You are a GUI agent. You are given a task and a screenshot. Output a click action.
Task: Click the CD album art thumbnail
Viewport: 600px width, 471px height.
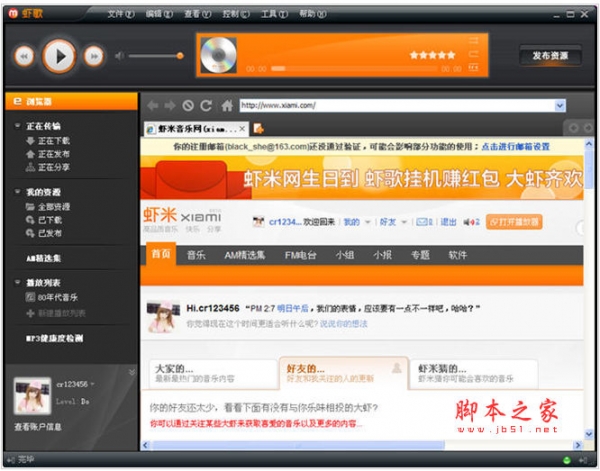point(218,55)
